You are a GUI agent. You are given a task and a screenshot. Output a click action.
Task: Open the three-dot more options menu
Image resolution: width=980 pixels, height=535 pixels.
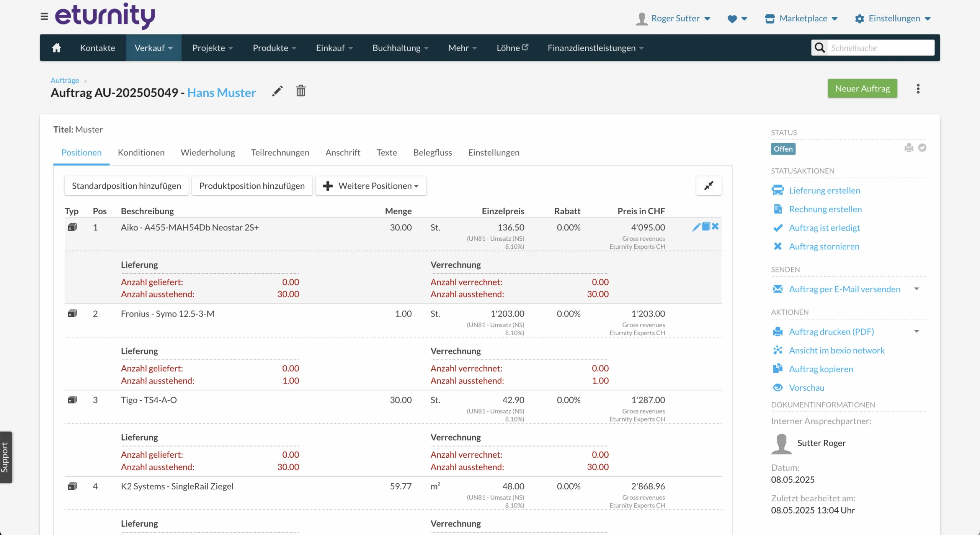click(918, 89)
